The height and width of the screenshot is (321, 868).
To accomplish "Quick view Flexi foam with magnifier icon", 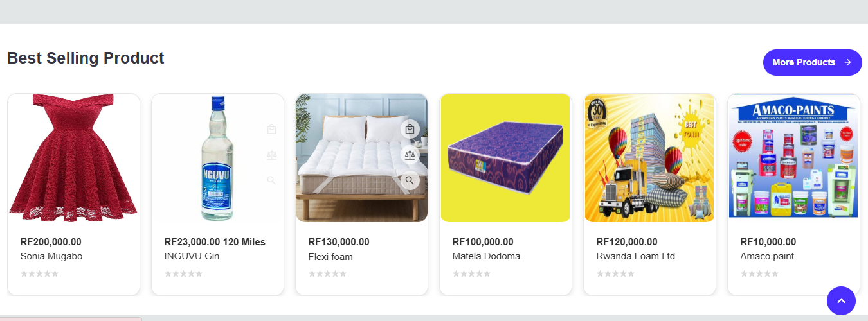I will 410,180.
